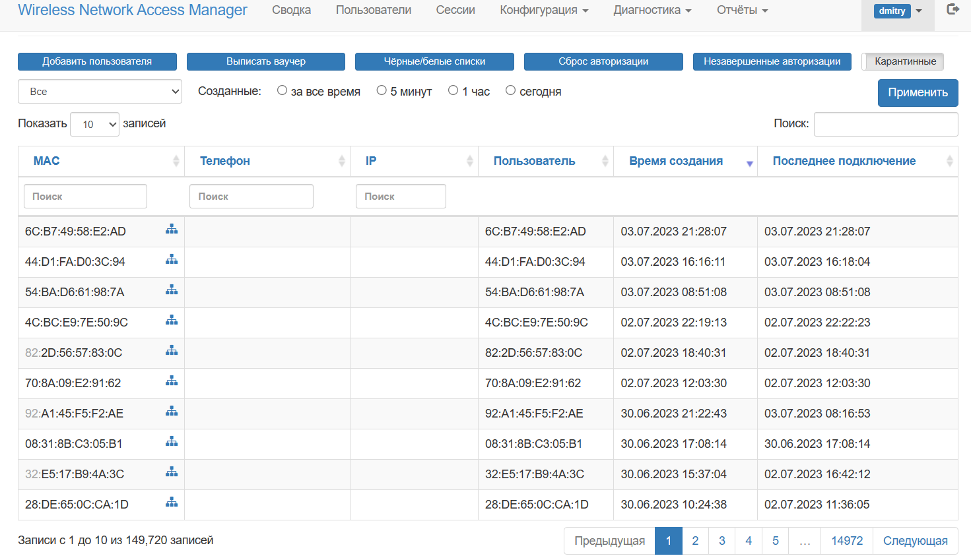Click creation time 03.07.2023 16:16:11
Image resolution: width=971 pixels, height=560 pixels.
click(x=673, y=262)
